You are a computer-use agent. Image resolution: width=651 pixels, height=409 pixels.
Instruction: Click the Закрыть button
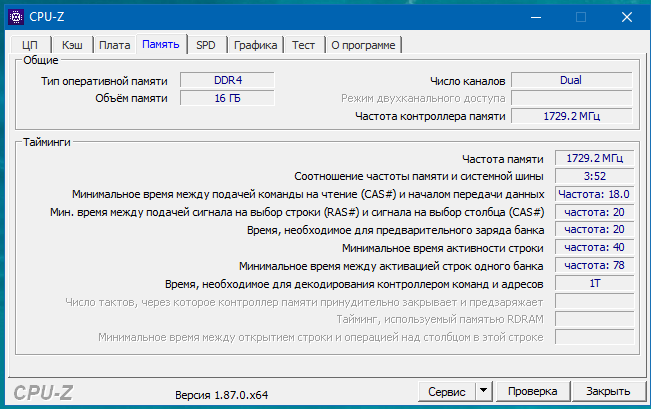point(608,391)
